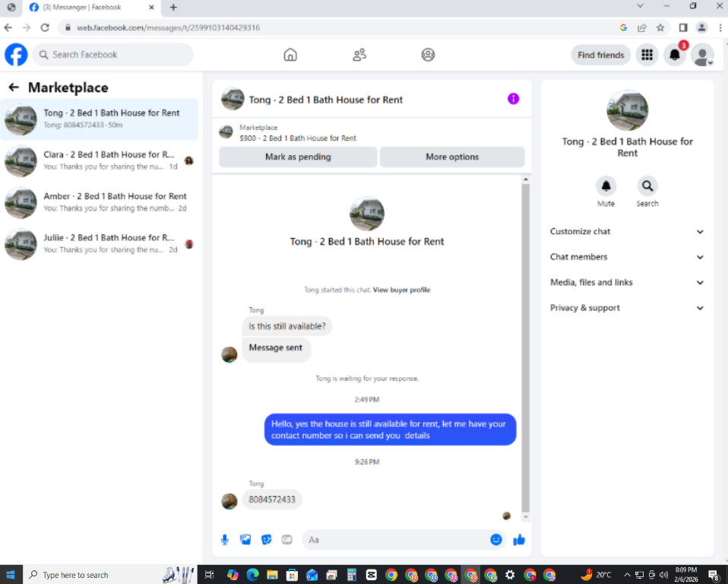The height and width of the screenshot is (584, 728).
Task: Click the chat scrollbar up arrow
Action: coord(526,179)
